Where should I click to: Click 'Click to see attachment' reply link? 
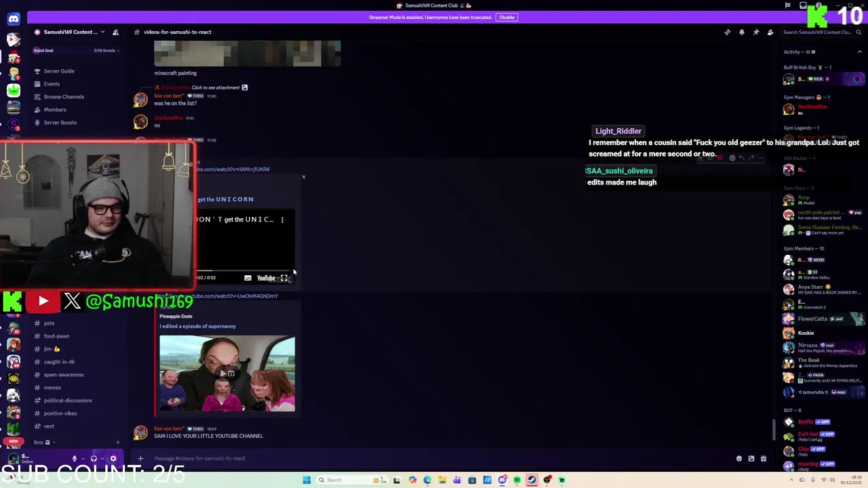pyautogui.click(x=216, y=87)
